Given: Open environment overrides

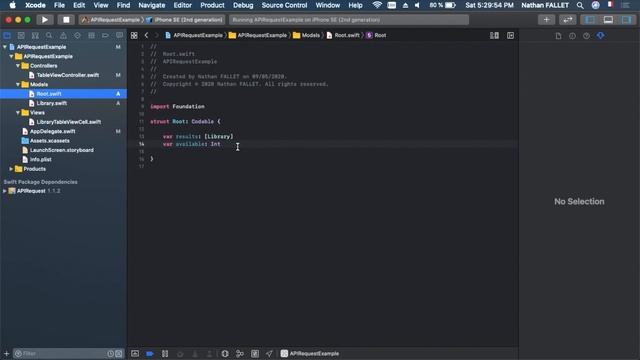Looking at the screenshot, I should (255, 353).
